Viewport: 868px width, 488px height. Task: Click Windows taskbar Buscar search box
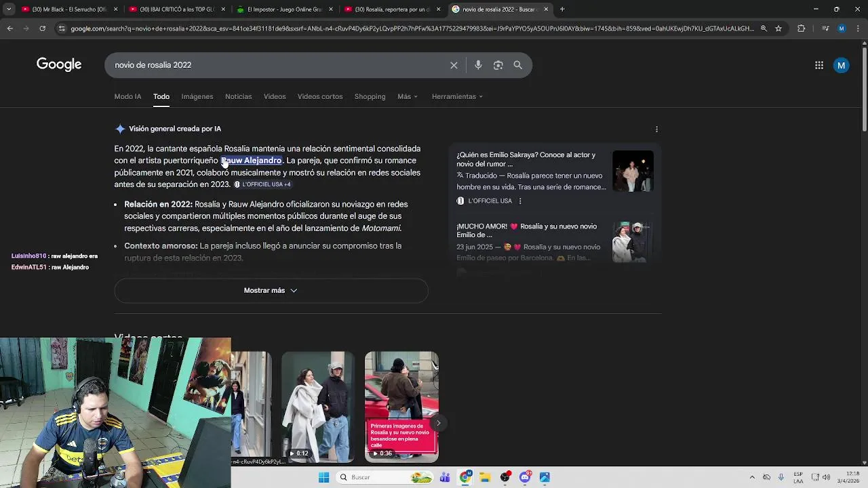(x=385, y=477)
